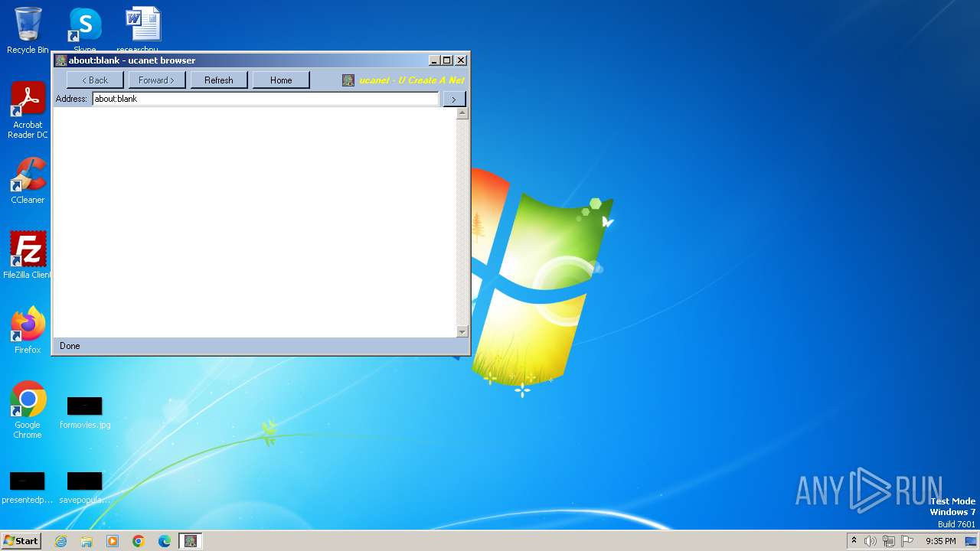Select the Firefox desktop shortcut

click(x=28, y=330)
